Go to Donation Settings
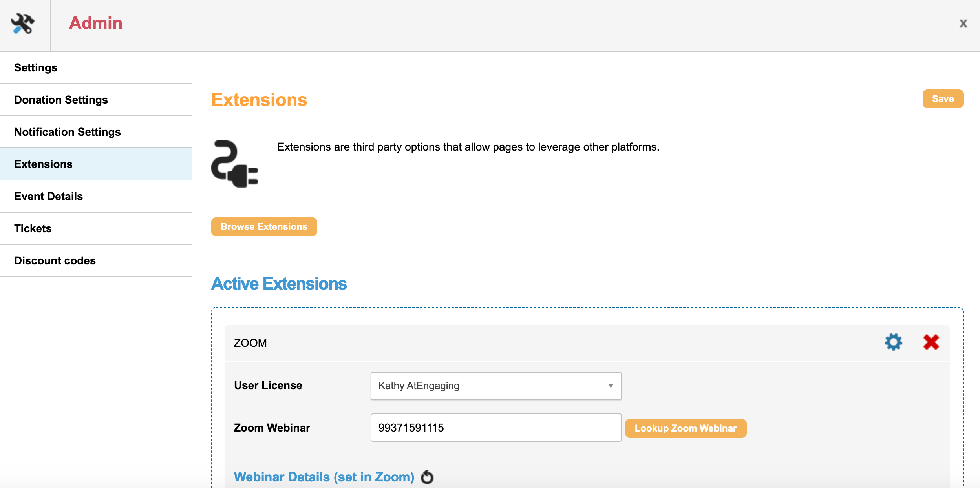980x488 pixels. (96, 100)
